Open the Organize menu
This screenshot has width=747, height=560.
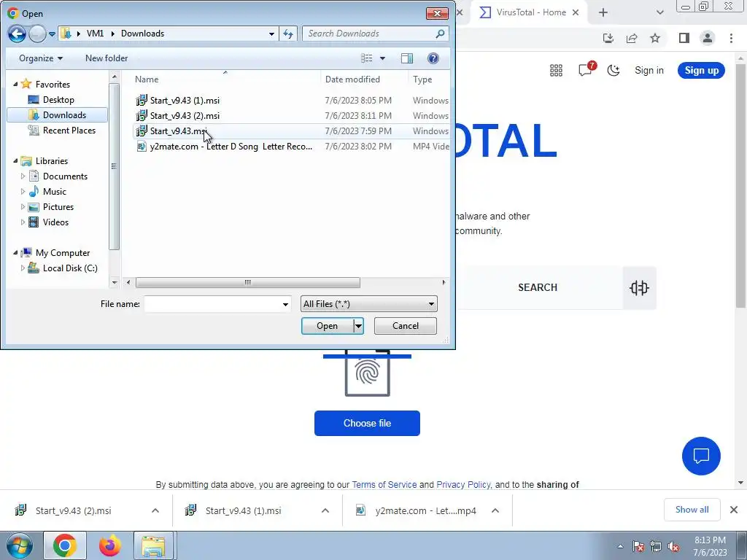[x=41, y=58]
